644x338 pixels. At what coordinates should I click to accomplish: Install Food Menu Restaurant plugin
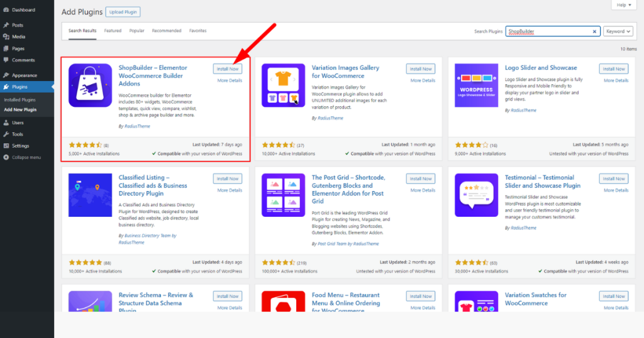coord(421,296)
